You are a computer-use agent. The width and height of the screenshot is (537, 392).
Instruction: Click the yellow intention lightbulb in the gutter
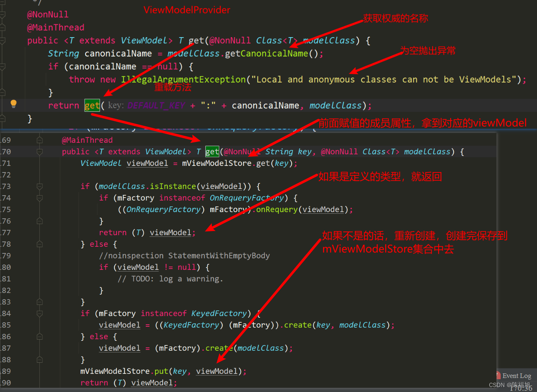(14, 104)
